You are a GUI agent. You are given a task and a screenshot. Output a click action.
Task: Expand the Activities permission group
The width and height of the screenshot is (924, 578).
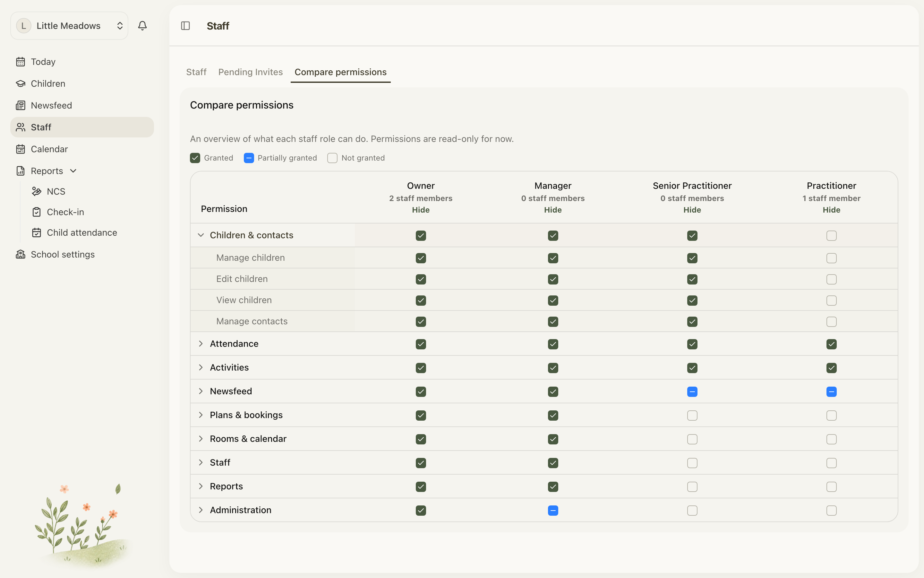coord(201,367)
